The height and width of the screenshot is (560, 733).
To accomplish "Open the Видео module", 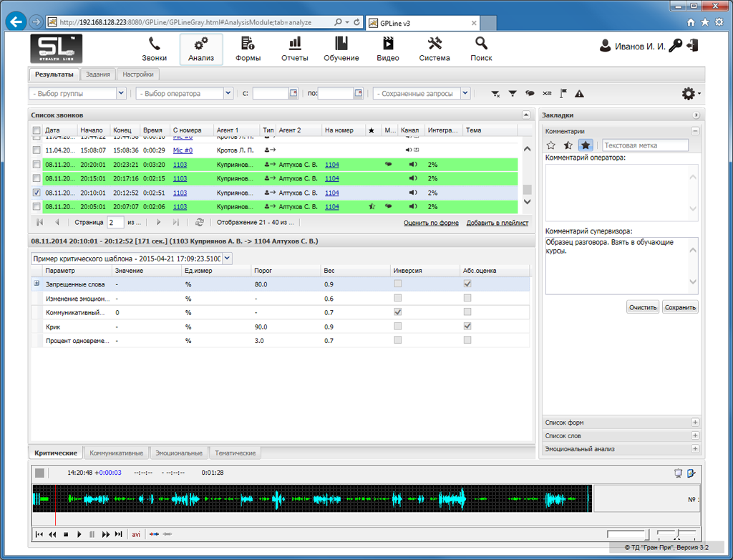I will (387, 49).
